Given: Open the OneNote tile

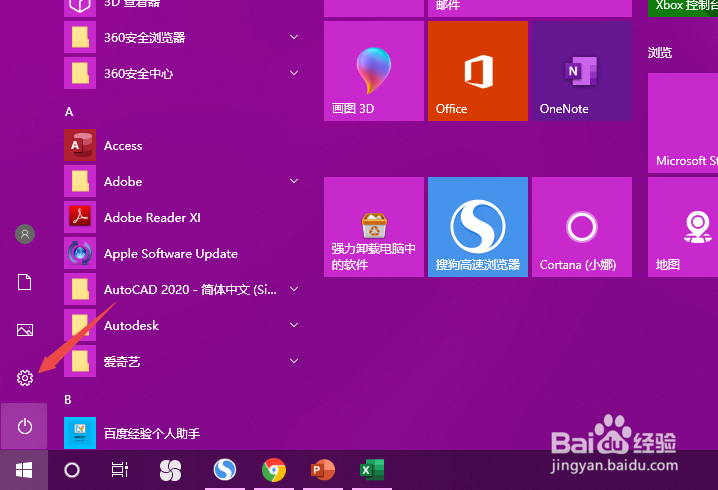Looking at the screenshot, I should (582, 71).
